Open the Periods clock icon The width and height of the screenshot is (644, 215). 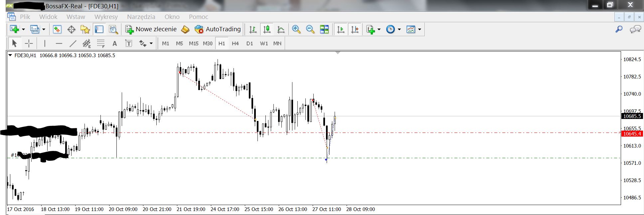tap(391, 29)
